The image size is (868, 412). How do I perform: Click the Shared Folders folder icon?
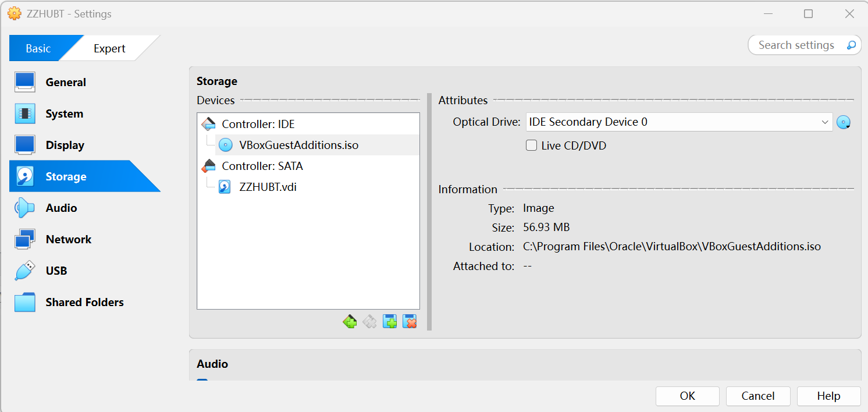click(x=25, y=302)
